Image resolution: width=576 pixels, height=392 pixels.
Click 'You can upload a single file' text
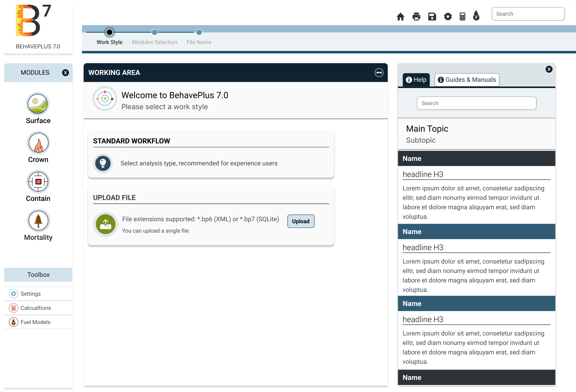tap(155, 231)
